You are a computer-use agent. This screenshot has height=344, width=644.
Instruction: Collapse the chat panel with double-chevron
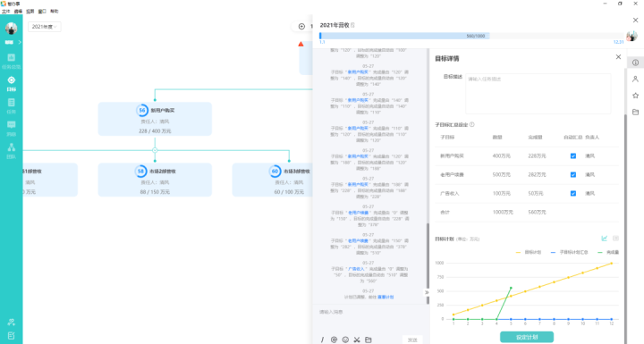(x=427, y=292)
